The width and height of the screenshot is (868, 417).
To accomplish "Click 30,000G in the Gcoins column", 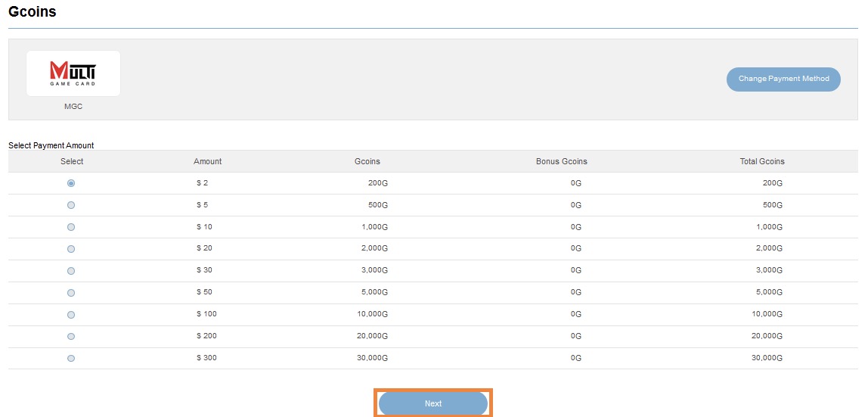I will pyautogui.click(x=373, y=358).
